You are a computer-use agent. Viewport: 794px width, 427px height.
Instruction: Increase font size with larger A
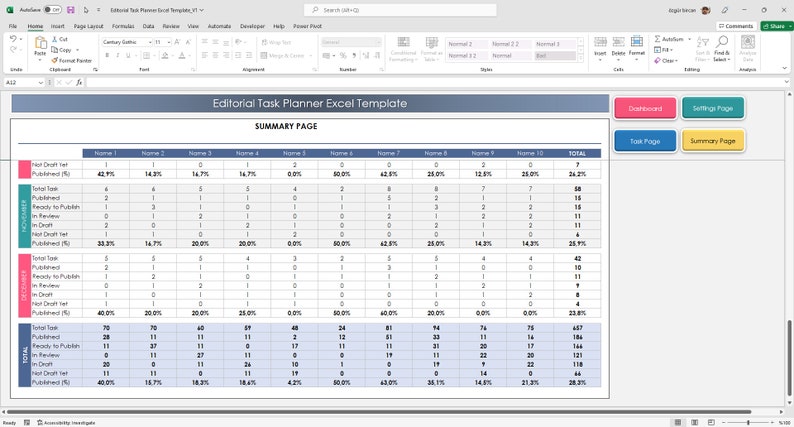coord(177,42)
